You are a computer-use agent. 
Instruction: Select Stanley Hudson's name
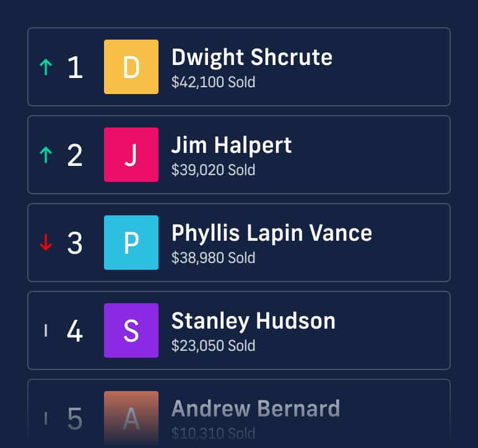pyautogui.click(x=253, y=321)
